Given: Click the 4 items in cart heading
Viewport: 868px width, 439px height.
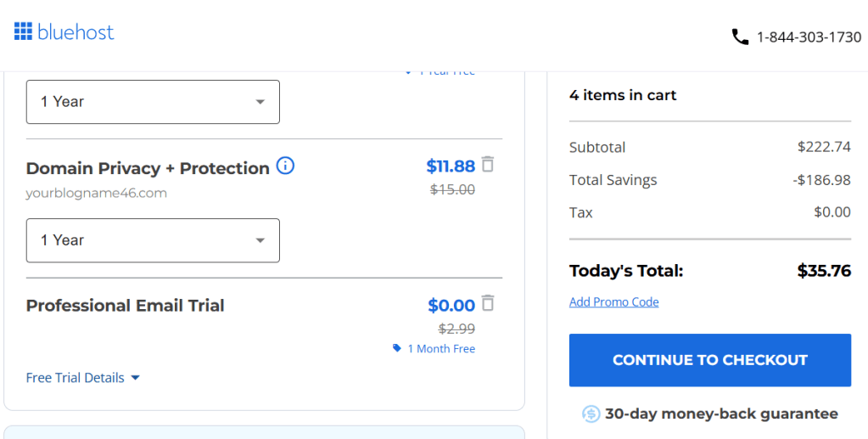Looking at the screenshot, I should point(623,95).
